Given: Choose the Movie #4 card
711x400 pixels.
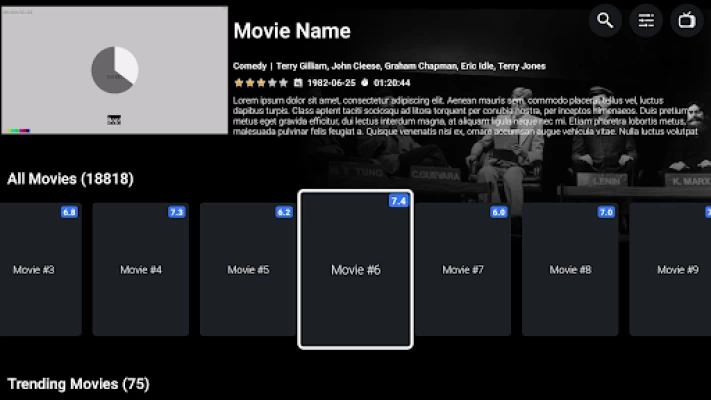Looking at the screenshot, I should pos(141,269).
